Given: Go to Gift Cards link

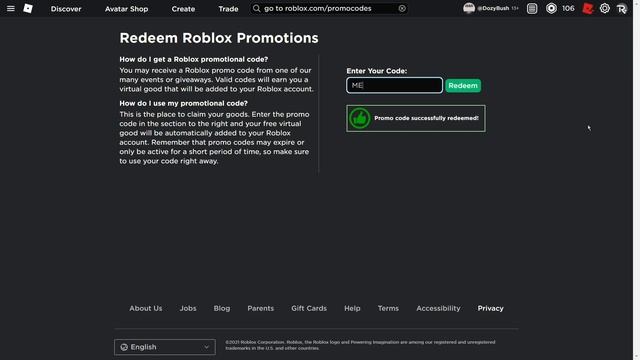Looking at the screenshot, I should (x=309, y=308).
